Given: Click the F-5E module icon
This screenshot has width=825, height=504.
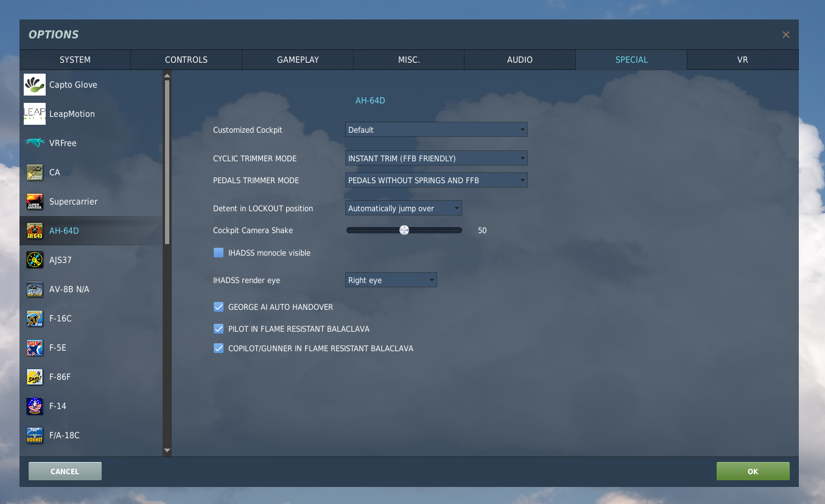Looking at the screenshot, I should pyautogui.click(x=35, y=348).
